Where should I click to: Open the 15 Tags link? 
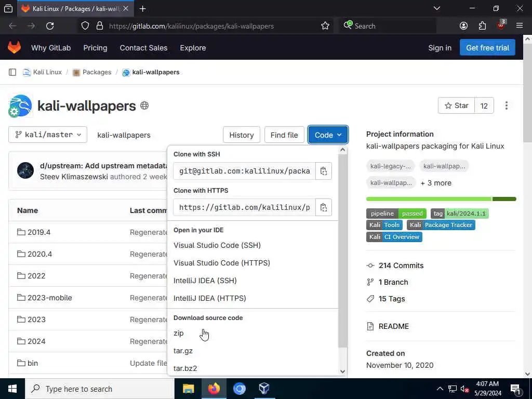[392, 299]
